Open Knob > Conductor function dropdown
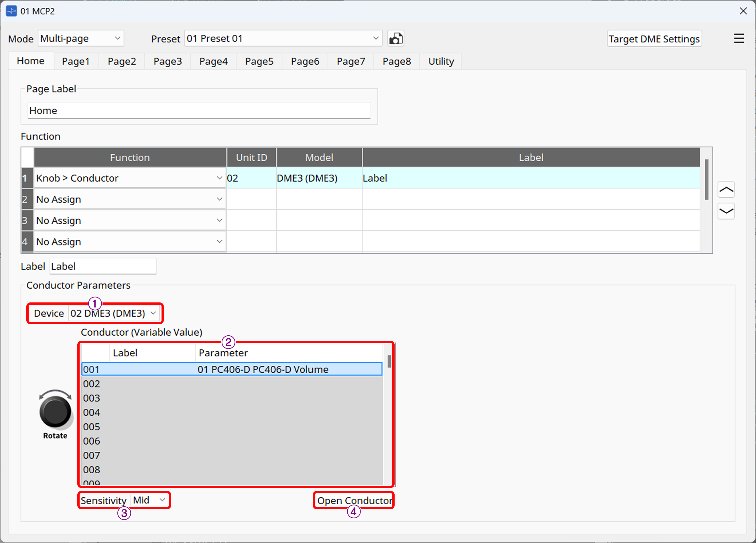Screen dimensions: 756x543 coord(129,178)
